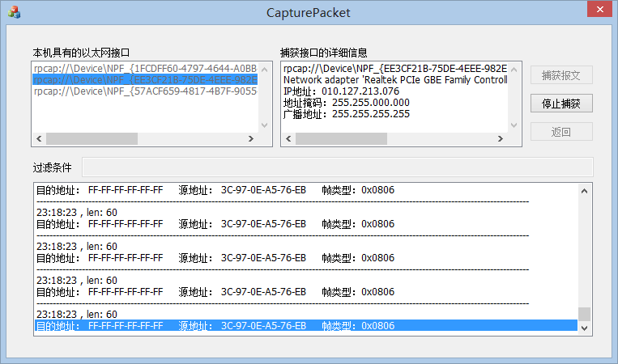Select interface NPF_{EE3CF21B-75DE-4EEE-982E in list

pos(145,80)
